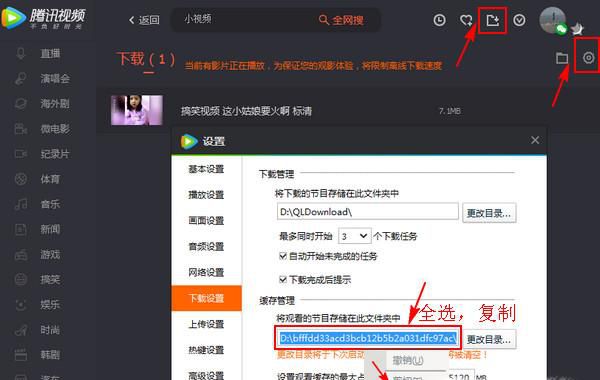This screenshot has width=600, height=380.
Task: Open 体育 in the sidebar
Action: click(50, 179)
